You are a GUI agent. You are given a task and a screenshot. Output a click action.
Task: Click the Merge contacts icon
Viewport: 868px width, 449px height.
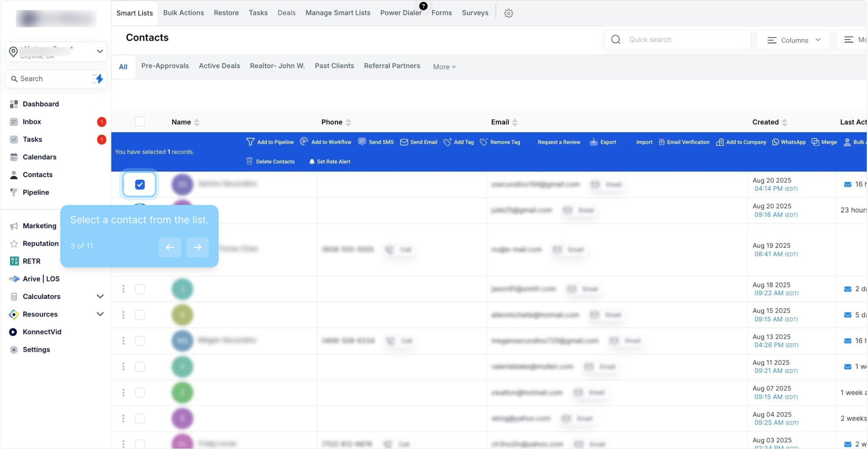click(815, 142)
